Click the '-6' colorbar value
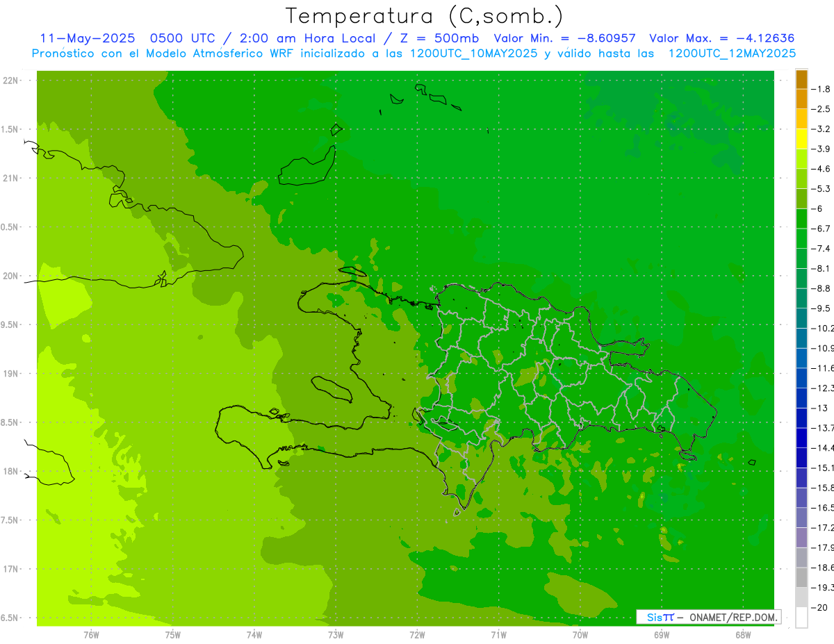834x644 pixels. pos(817,208)
